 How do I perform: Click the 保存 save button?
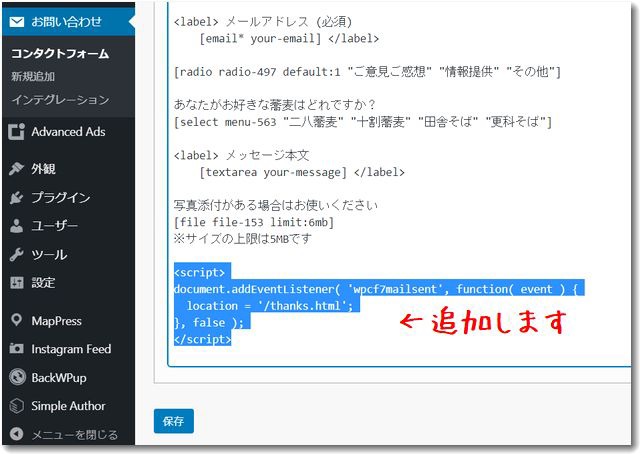coord(173,421)
